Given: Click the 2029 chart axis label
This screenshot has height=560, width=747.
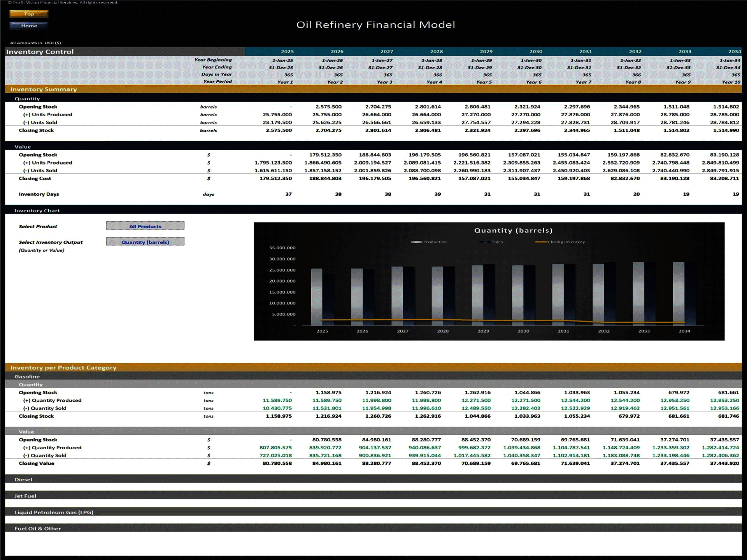Looking at the screenshot, I should [x=483, y=331].
